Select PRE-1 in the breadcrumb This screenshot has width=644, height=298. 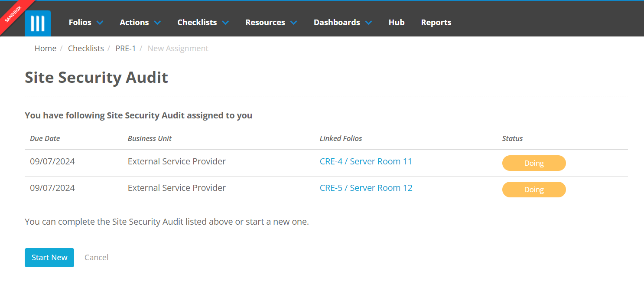pyautogui.click(x=126, y=48)
